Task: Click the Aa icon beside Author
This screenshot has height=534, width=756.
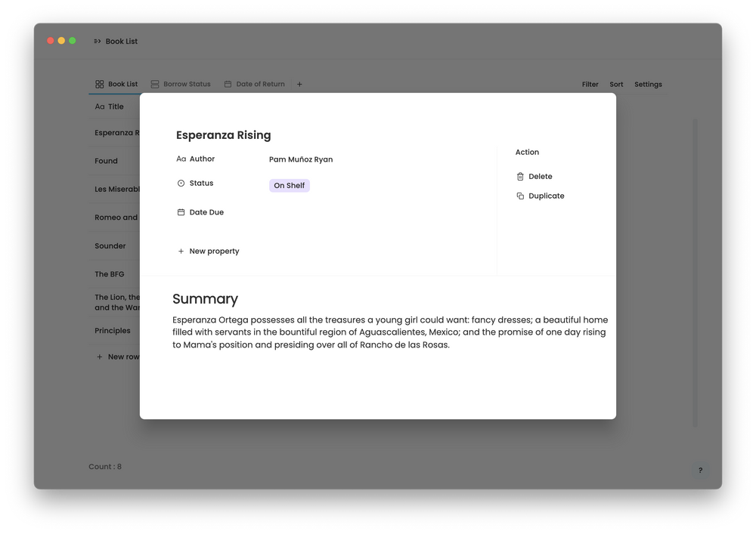Action: pos(181,159)
